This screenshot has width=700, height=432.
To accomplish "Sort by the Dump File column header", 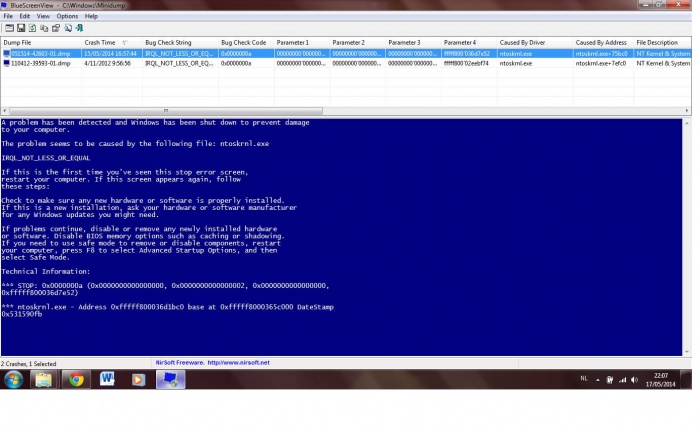I will [41, 42].
